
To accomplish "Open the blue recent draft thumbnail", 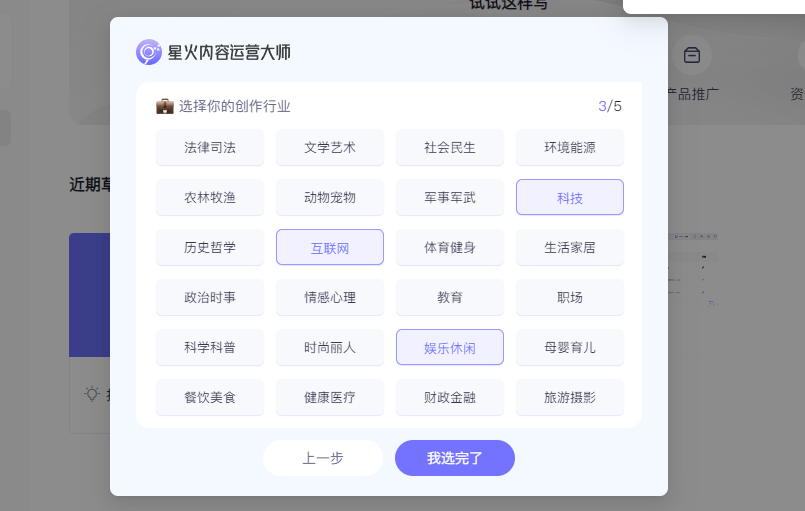I will tap(89, 295).
